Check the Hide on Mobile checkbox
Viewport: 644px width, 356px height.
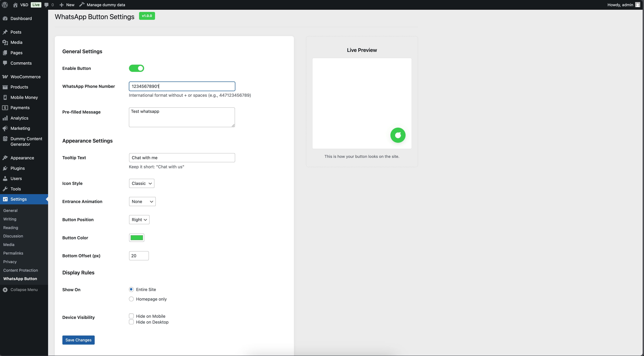[x=131, y=316]
